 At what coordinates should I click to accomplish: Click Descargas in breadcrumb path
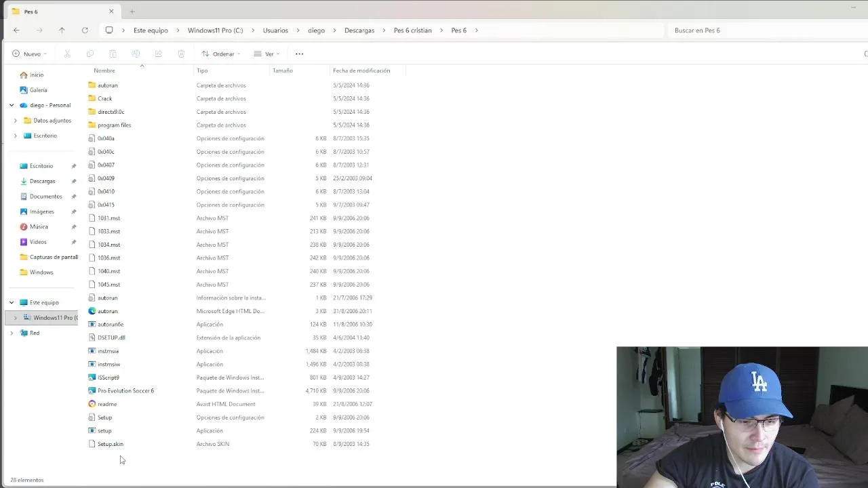[359, 30]
